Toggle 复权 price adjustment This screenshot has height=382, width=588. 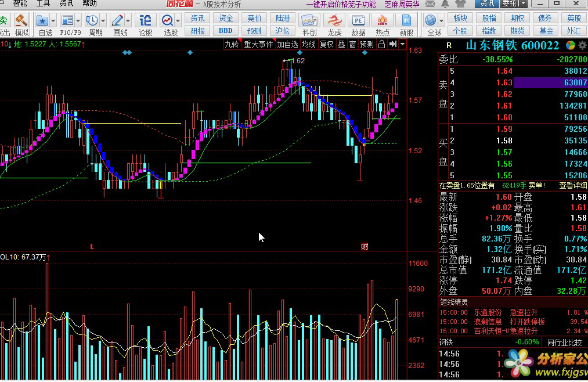pos(326,44)
